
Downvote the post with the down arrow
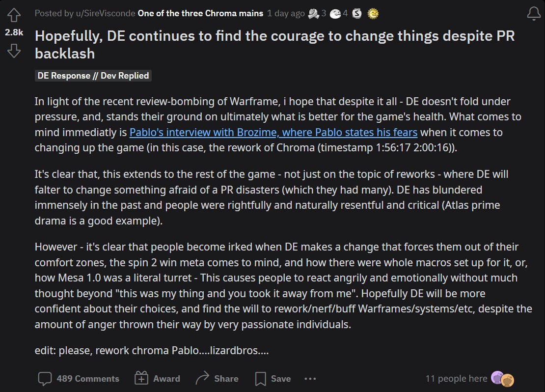(14, 51)
